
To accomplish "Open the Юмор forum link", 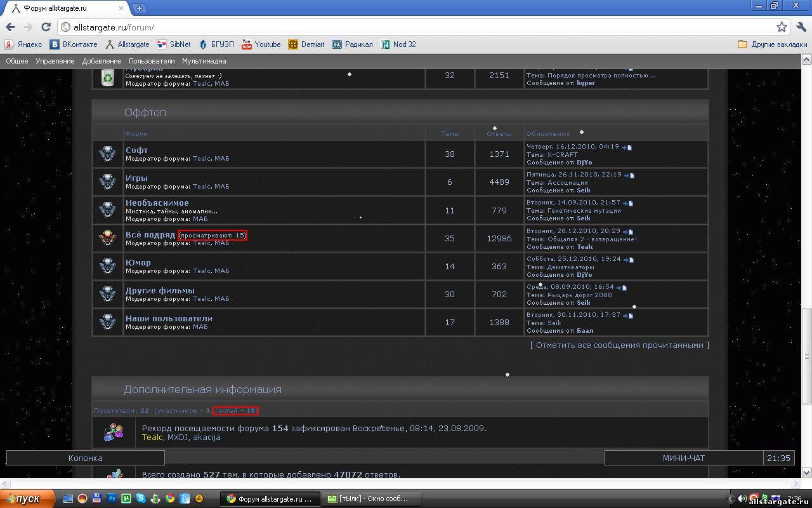I will point(138,263).
